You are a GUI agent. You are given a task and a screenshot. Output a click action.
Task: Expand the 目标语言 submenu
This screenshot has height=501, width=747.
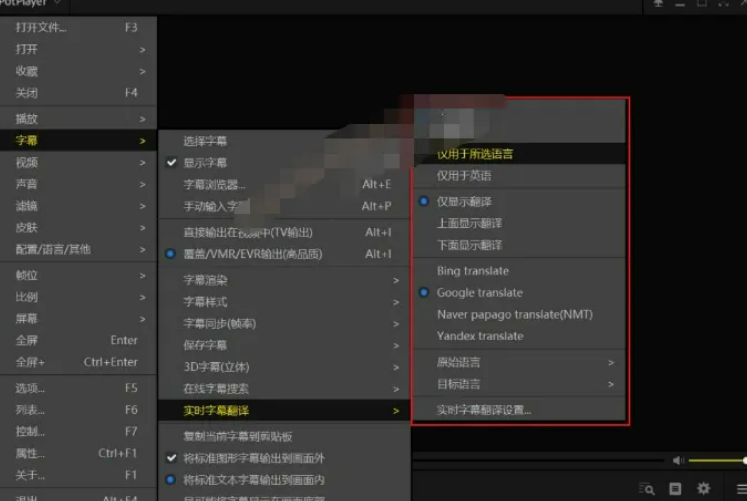(519, 384)
